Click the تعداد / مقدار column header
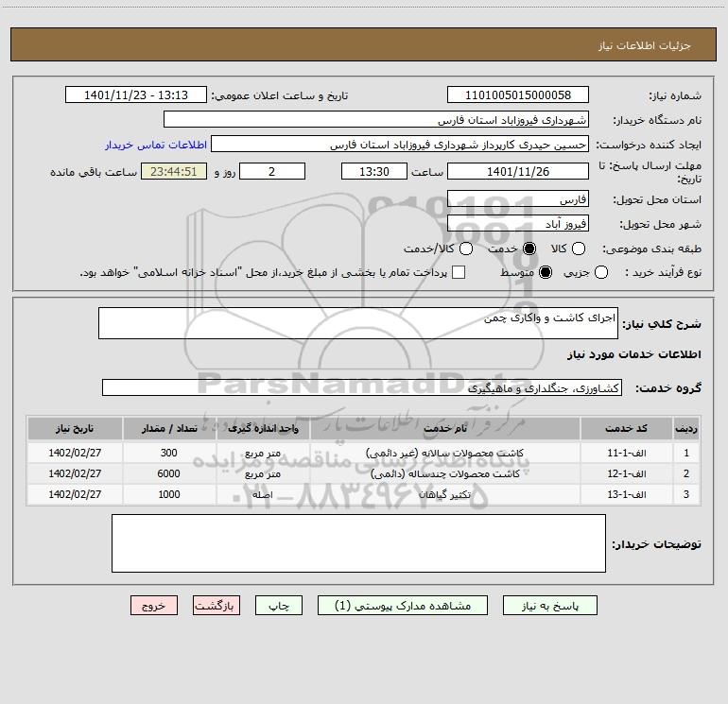The image size is (728, 704). point(169,428)
